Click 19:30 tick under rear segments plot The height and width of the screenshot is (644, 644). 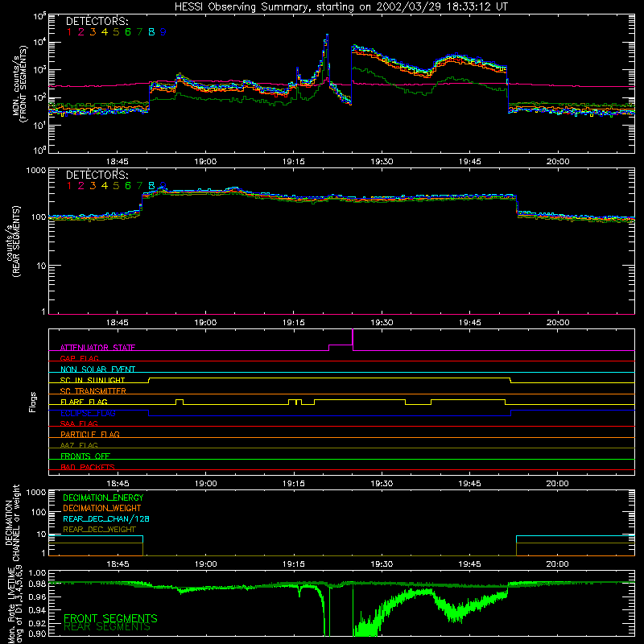(382, 323)
